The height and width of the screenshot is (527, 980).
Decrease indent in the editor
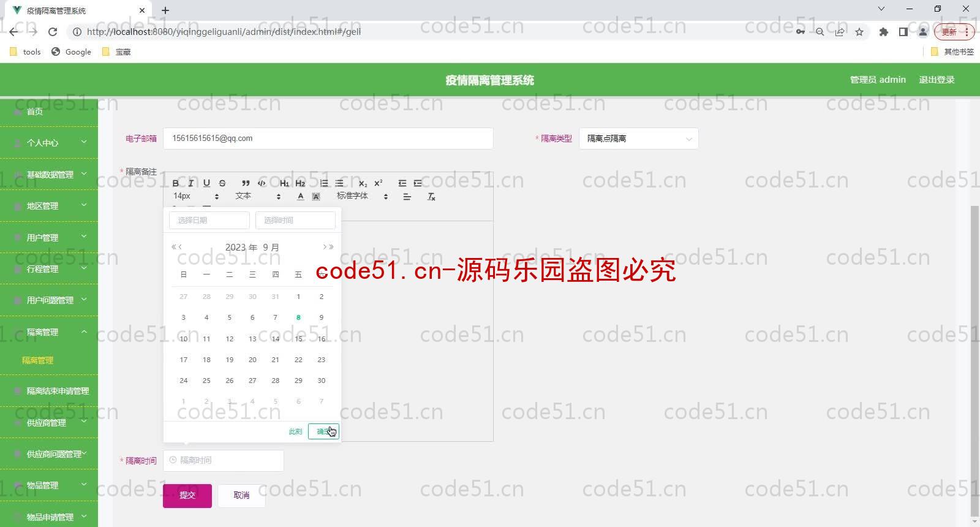point(402,183)
